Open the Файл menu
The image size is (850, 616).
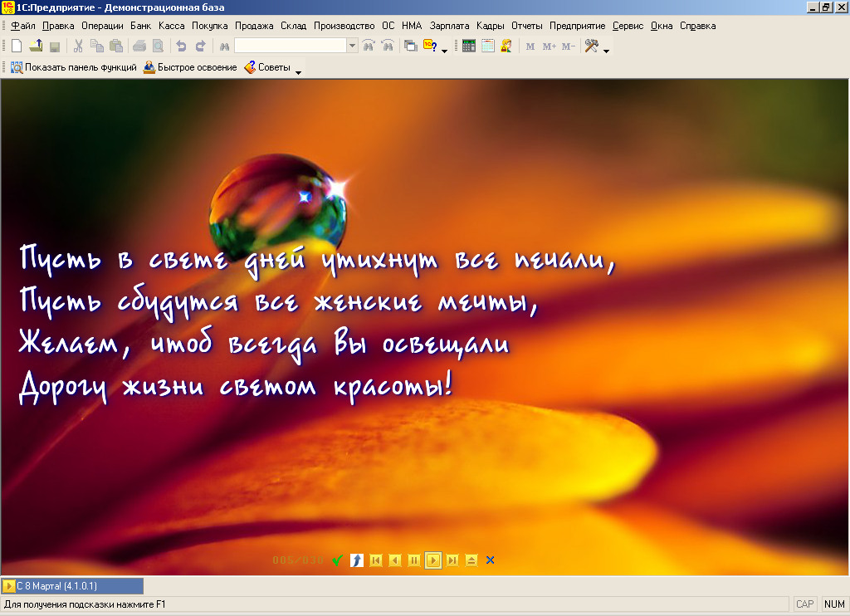click(22, 26)
